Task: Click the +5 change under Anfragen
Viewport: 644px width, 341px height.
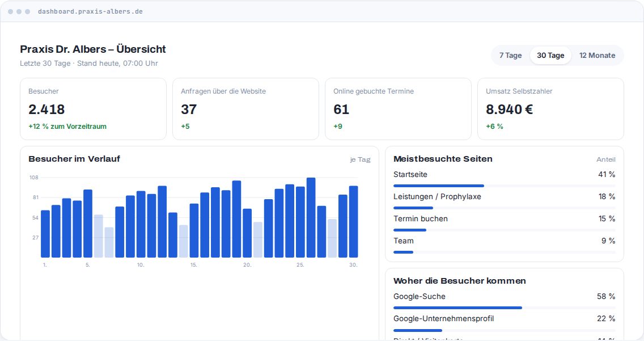Action: 185,127
